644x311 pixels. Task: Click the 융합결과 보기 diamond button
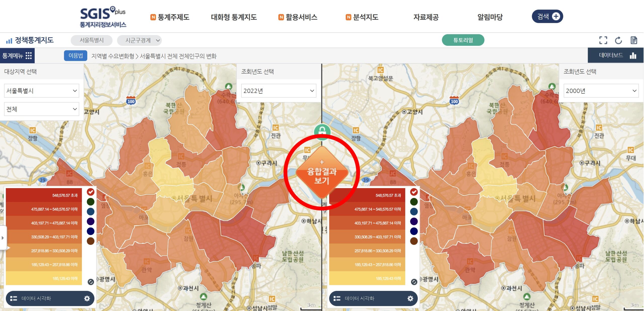pos(322,173)
